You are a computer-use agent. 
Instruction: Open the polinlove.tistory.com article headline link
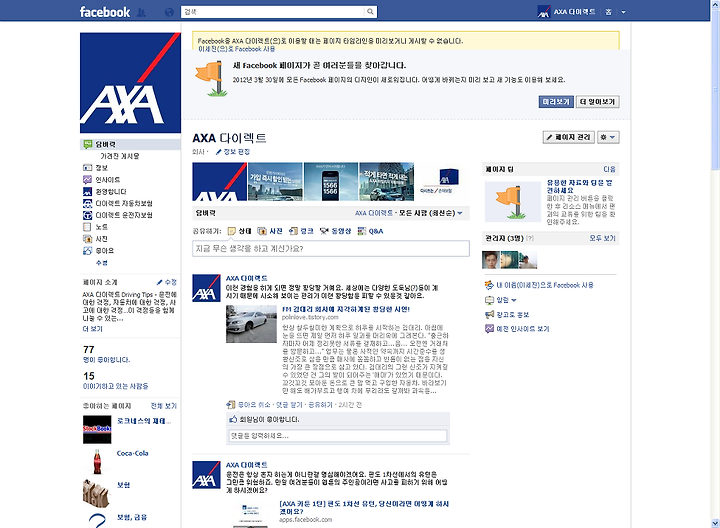tap(346, 309)
